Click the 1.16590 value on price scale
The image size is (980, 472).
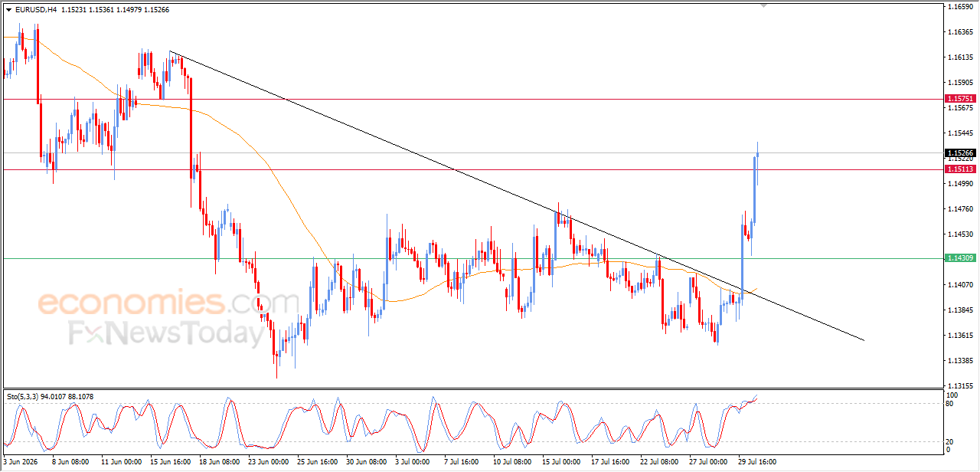tap(959, 7)
